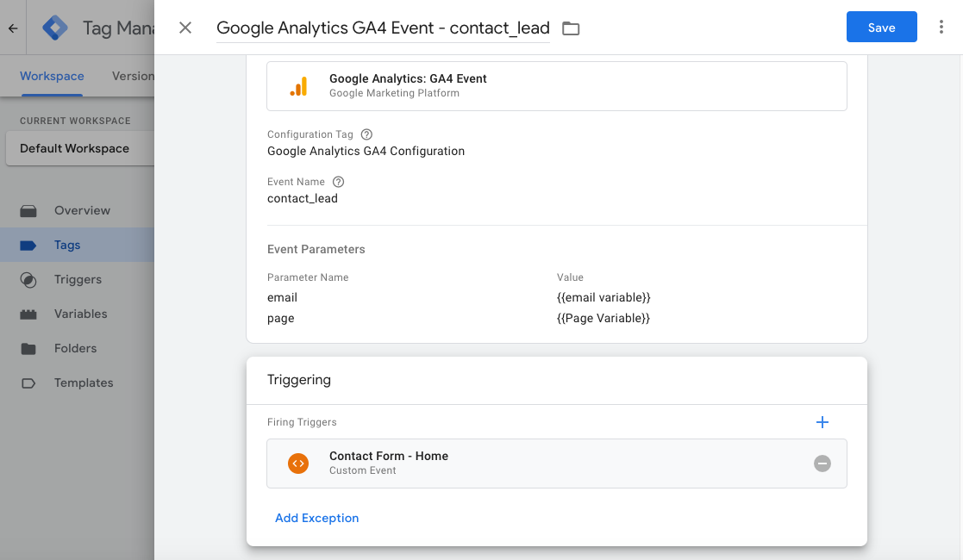963x560 pixels.
Task: Switch to the Workspace tab
Action: [x=52, y=76]
